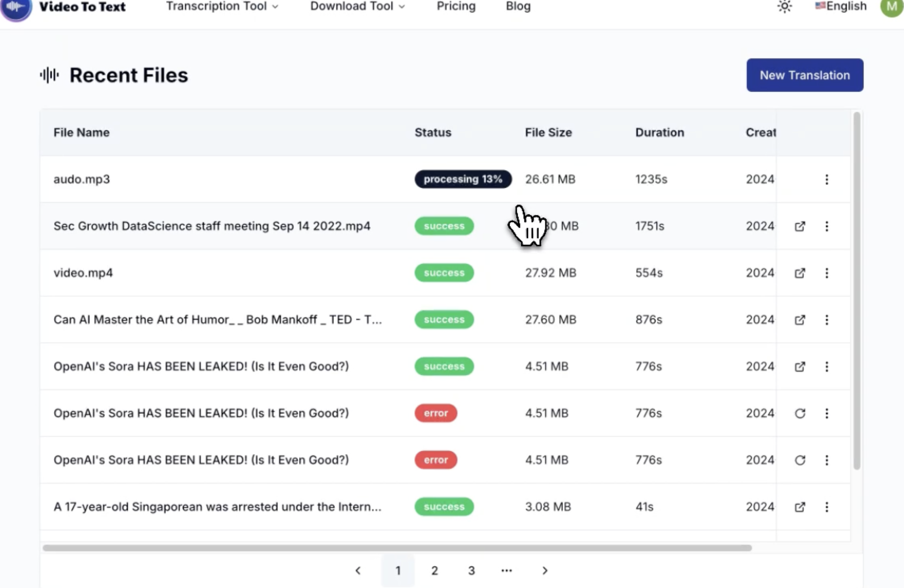
Task: Open the Transcription Tool dropdown menu
Action: (221, 7)
